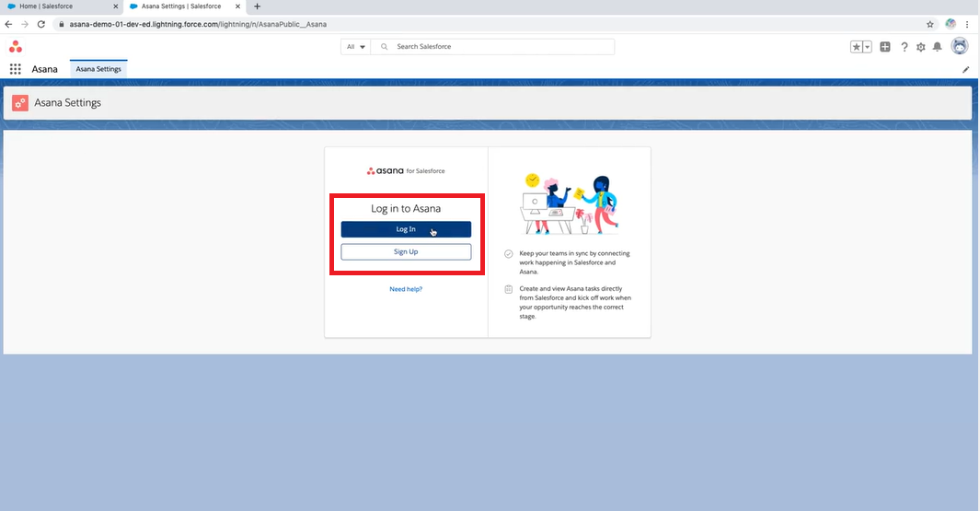Open the All search scope dropdown

click(x=355, y=47)
